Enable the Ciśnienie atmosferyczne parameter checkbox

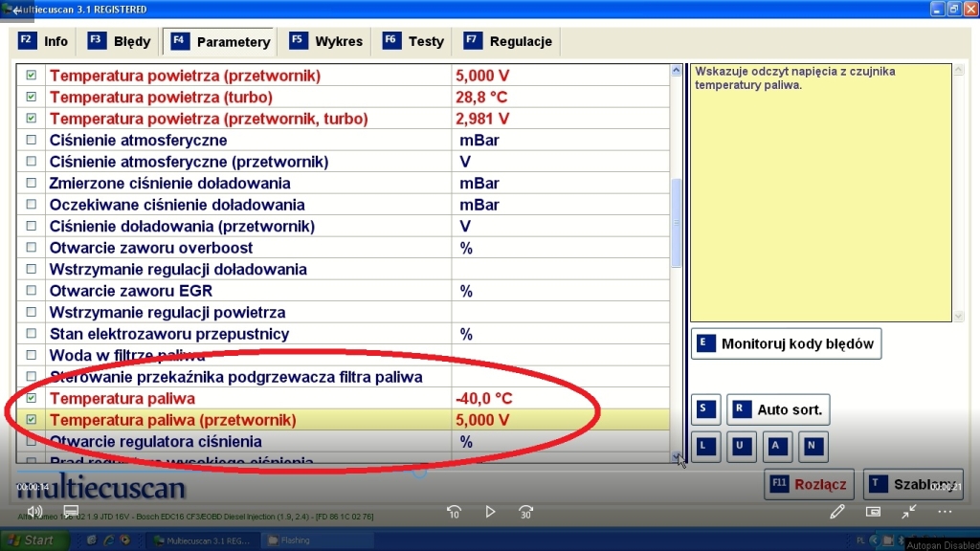coord(32,140)
